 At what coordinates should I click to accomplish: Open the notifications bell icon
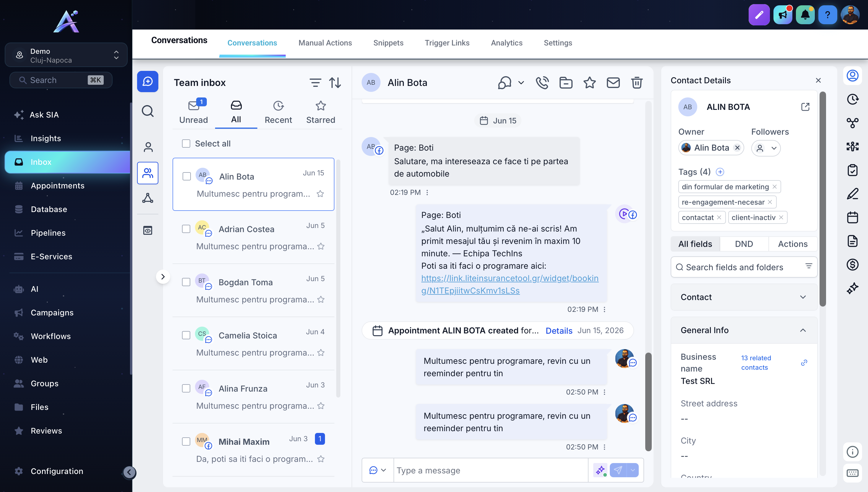click(805, 14)
